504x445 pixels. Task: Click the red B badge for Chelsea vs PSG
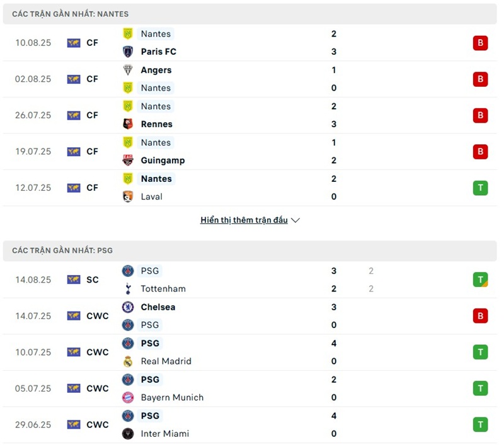click(x=480, y=316)
